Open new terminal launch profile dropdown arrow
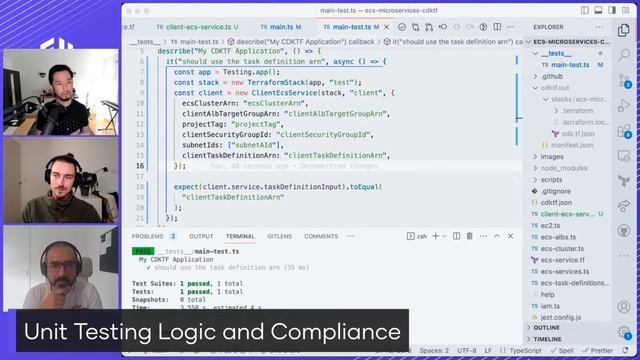 click(444, 236)
